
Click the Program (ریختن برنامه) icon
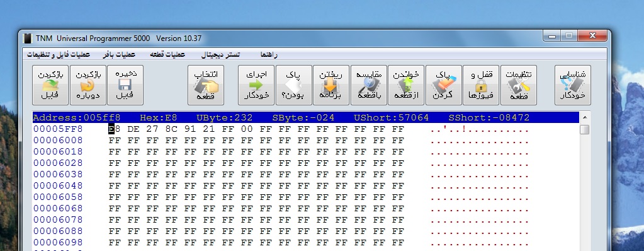331,85
